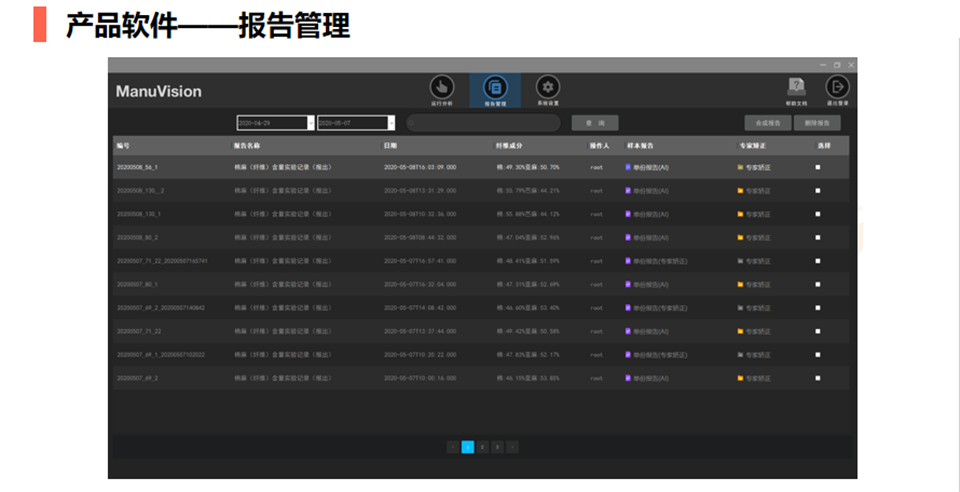Open purple report icon for 20200508_130__2
960x492 pixels.
[628, 190]
